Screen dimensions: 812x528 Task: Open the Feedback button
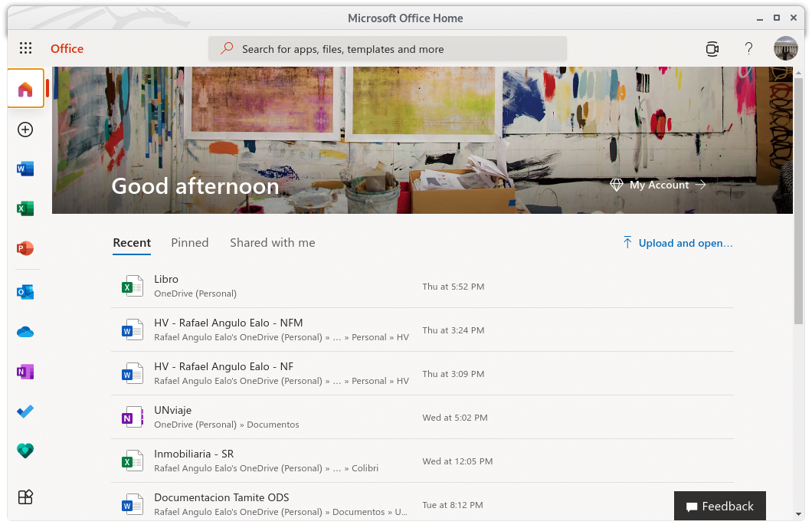coord(720,507)
